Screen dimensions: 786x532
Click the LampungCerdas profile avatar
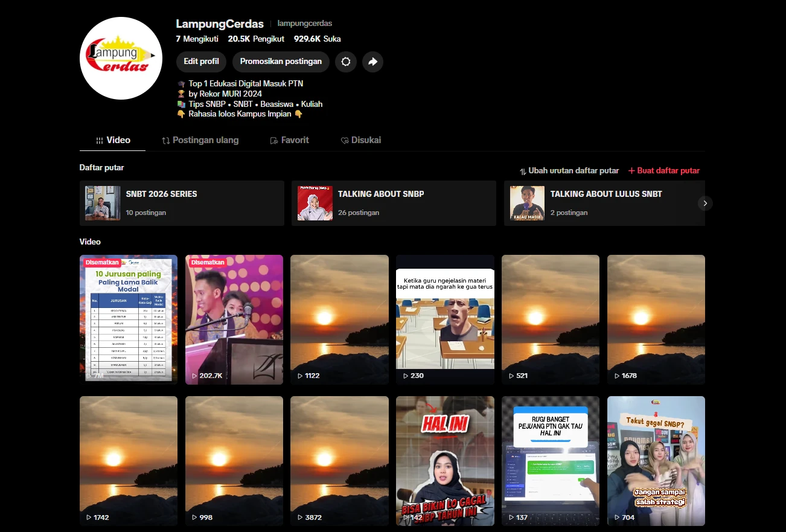[x=121, y=58]
